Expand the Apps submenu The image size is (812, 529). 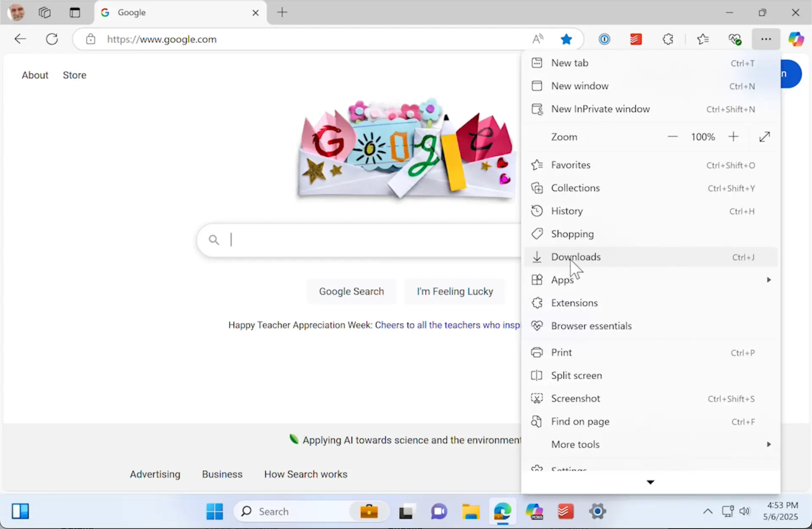pyautogui.click(x=650, y=280)
